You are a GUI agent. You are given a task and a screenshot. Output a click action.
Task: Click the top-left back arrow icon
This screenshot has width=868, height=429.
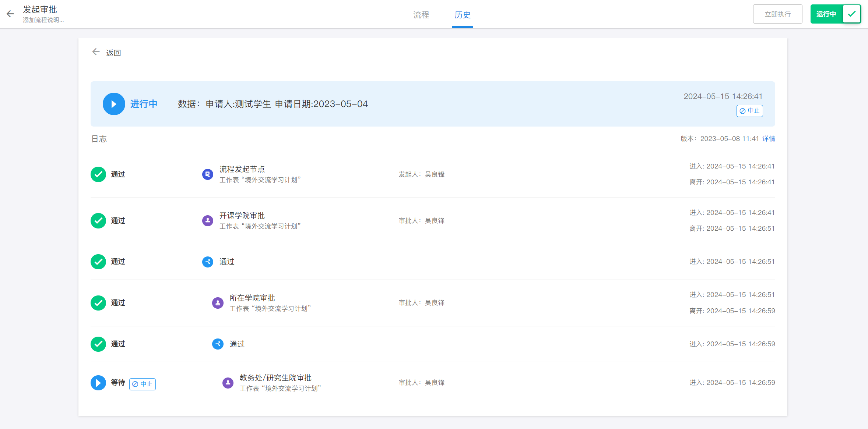coord(10,14)
